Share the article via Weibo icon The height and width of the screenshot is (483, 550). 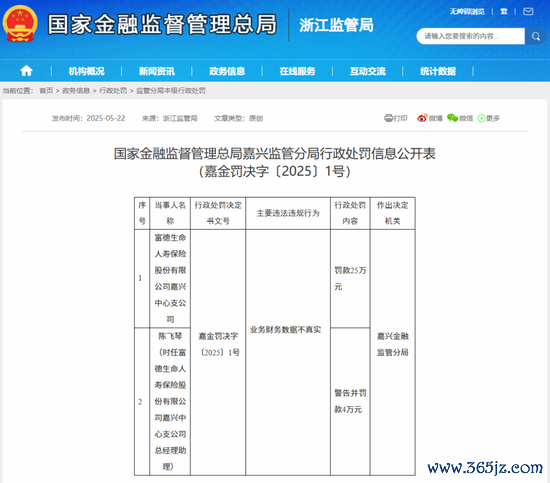422,118
